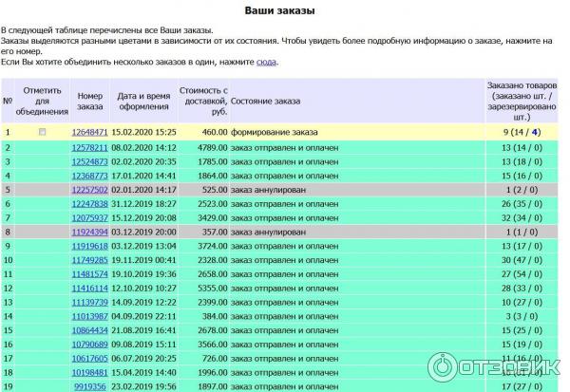Open order number 10790689
The width and height of the screenshot is (570, 392).
[x=90, y=345]
